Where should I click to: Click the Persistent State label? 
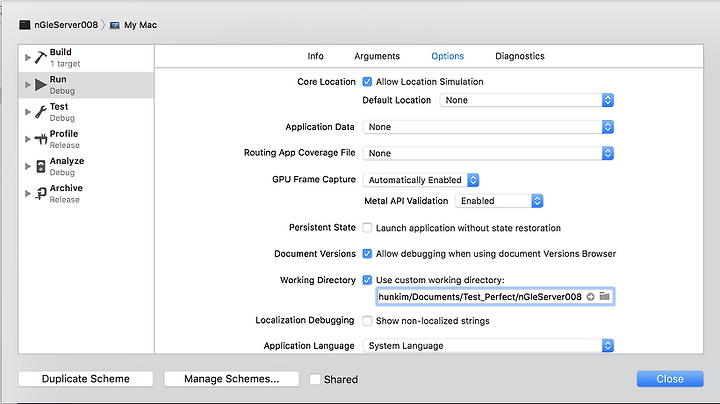click(x=322, y=227)
